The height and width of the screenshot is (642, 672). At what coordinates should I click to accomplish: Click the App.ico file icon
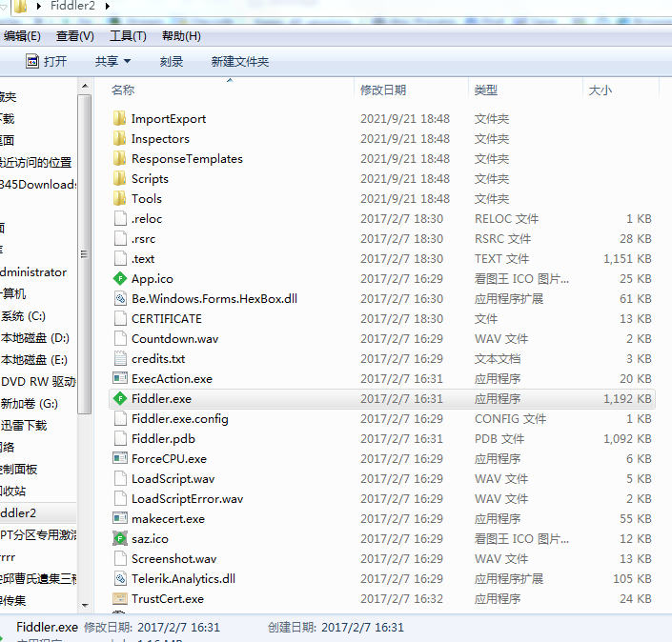click(x=120, y=279)
